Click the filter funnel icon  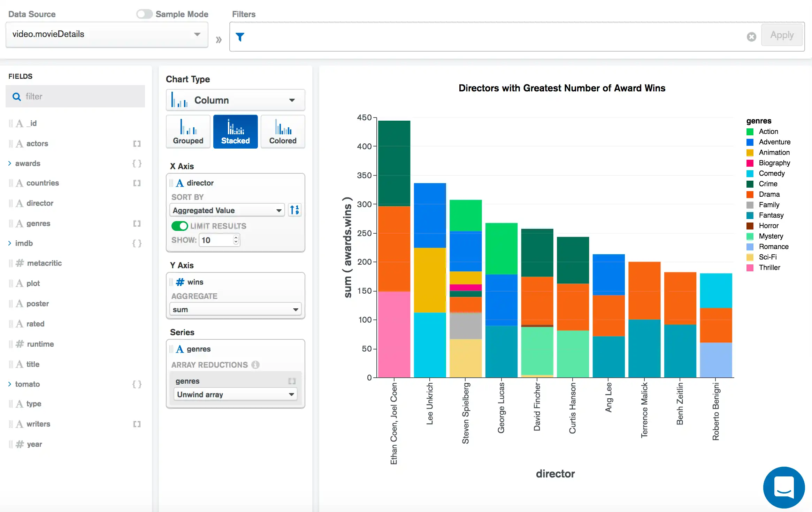[x=240, y=37]
